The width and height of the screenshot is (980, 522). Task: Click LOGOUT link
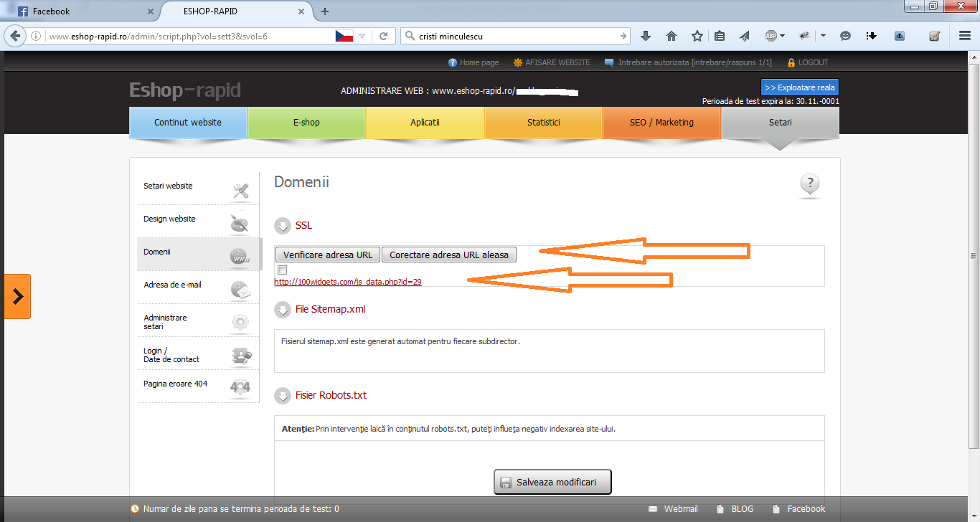807,62
